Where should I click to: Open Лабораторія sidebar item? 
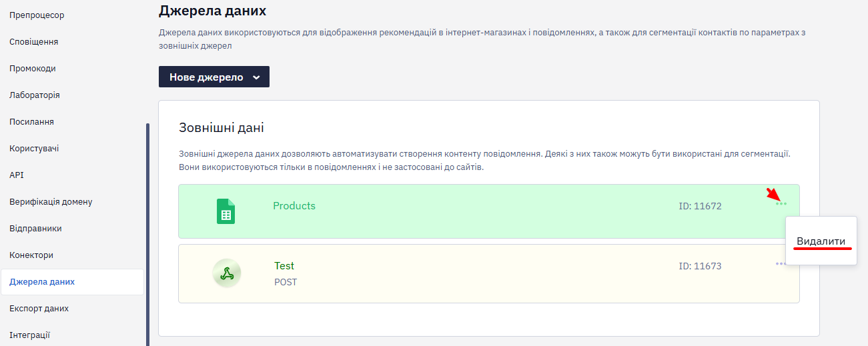(35, 95)
